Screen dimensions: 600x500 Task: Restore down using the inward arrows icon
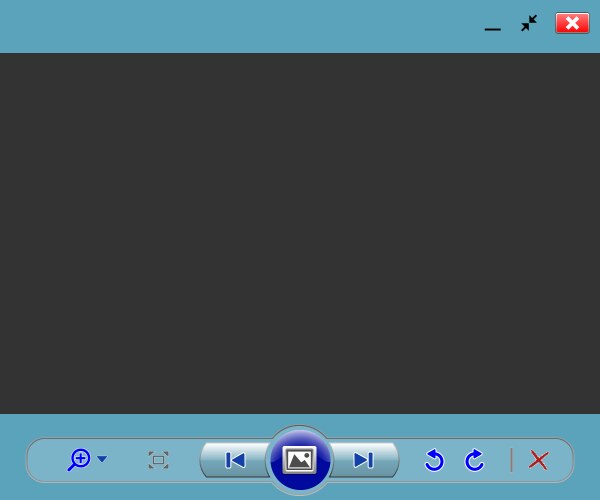(529, 23)
